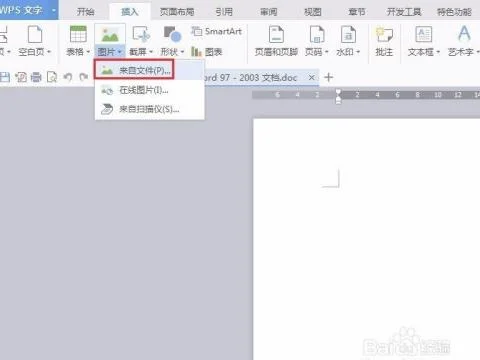Viewport: 480px width, 360px height.
Task: Expand the 水印 dropdown arrow
Action: pos(358,52)
